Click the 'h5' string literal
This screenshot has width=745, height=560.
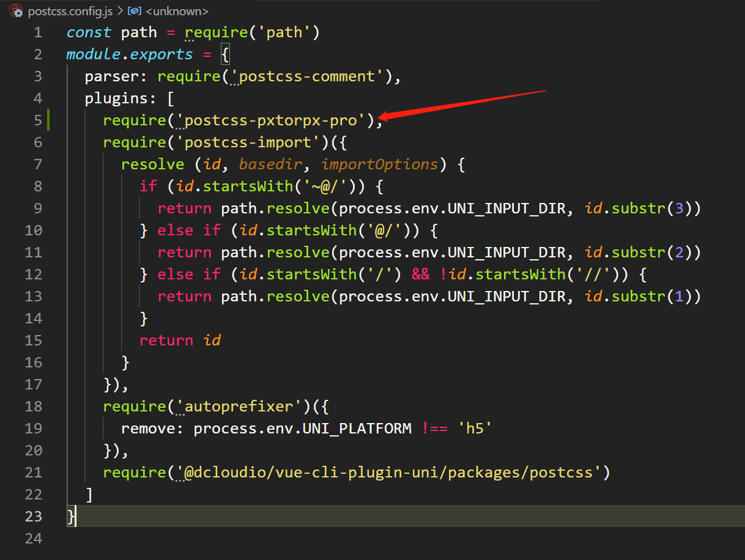(476, 428)
